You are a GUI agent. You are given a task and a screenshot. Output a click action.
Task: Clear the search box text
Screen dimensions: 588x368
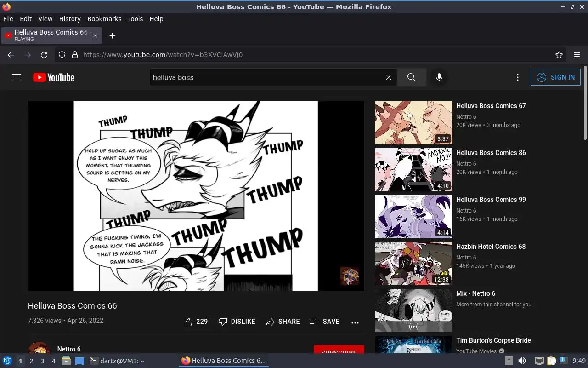tap(389, 77)
